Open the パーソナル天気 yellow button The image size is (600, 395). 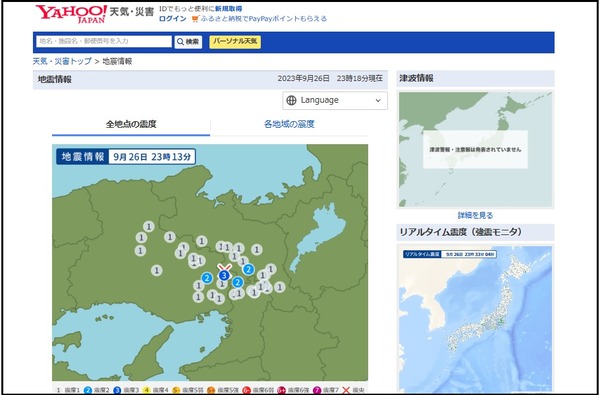[235, 42]
